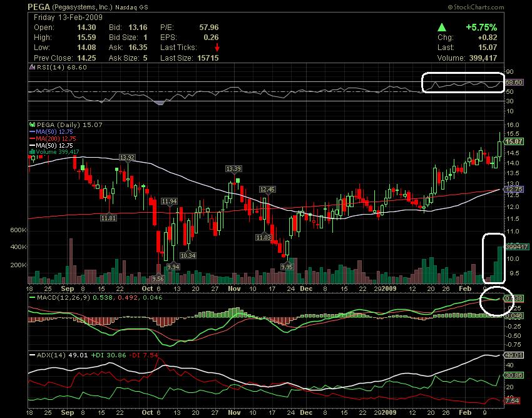
Task: Click the volume bars icon in chart legend
Action: (33, 152)
